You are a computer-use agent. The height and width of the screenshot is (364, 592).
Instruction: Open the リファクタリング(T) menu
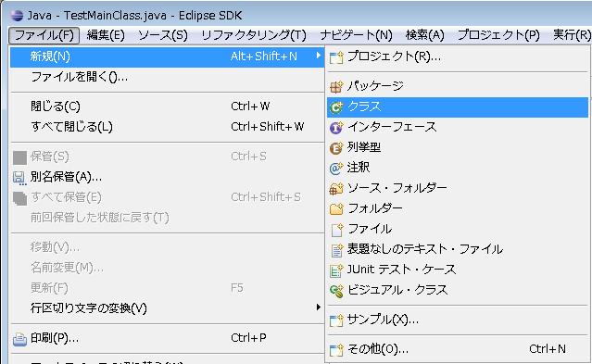click(253, 35)
